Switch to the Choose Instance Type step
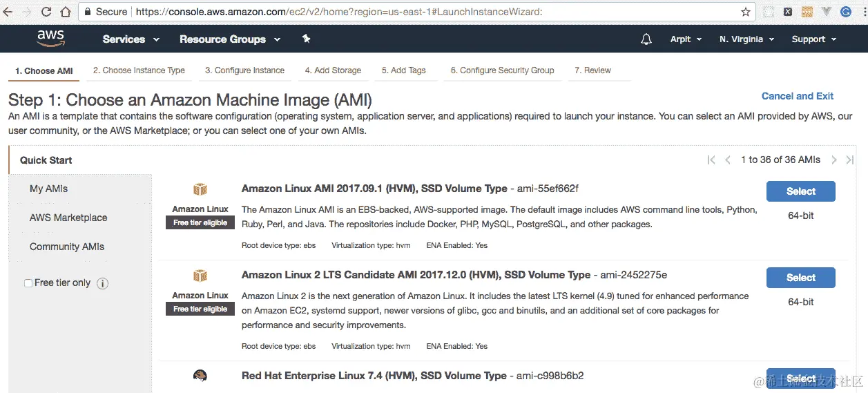 click(139, 70)
